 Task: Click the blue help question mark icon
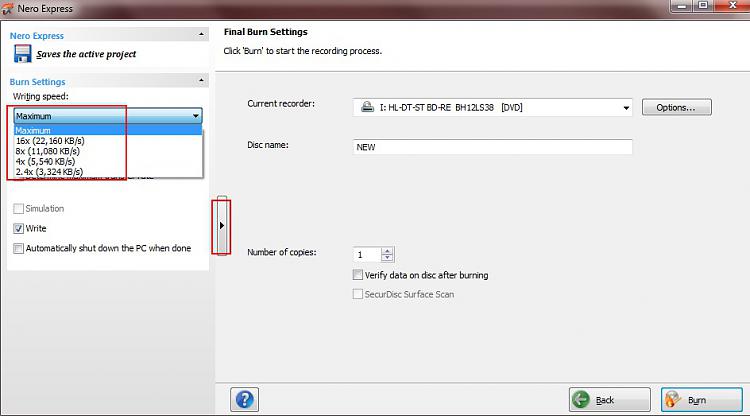coord(244,399)
